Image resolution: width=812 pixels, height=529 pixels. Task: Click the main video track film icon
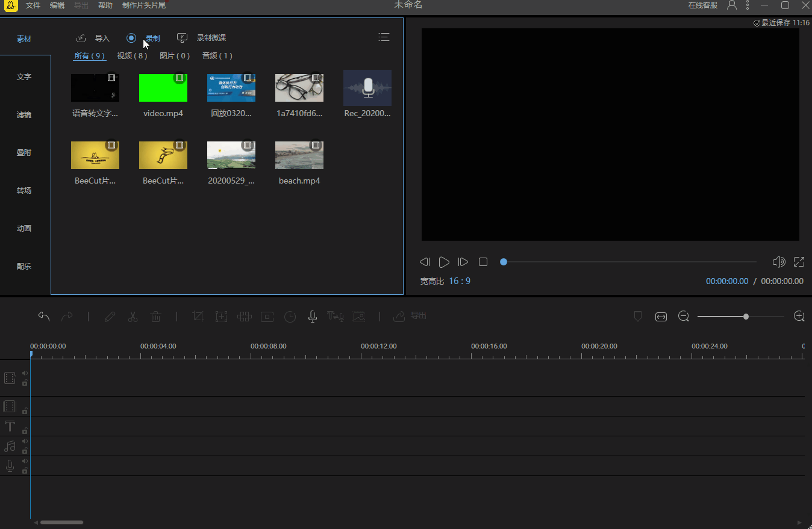[x=10, y=378]
